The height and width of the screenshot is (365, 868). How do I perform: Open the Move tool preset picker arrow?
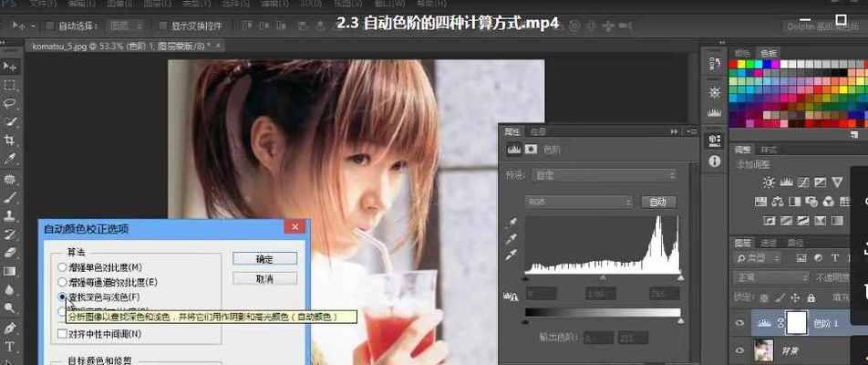pyautogui.click(x=33, y=26)
